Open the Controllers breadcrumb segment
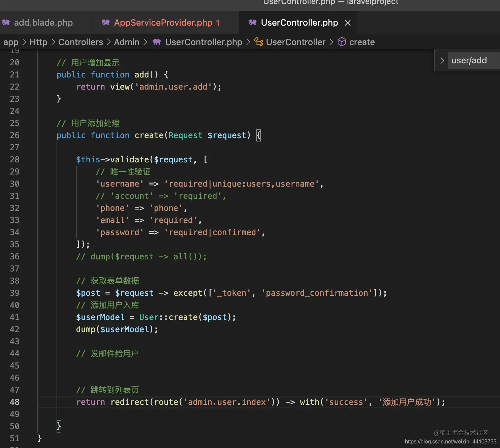This screenshot has width=500, height=448. pos(81,42)
